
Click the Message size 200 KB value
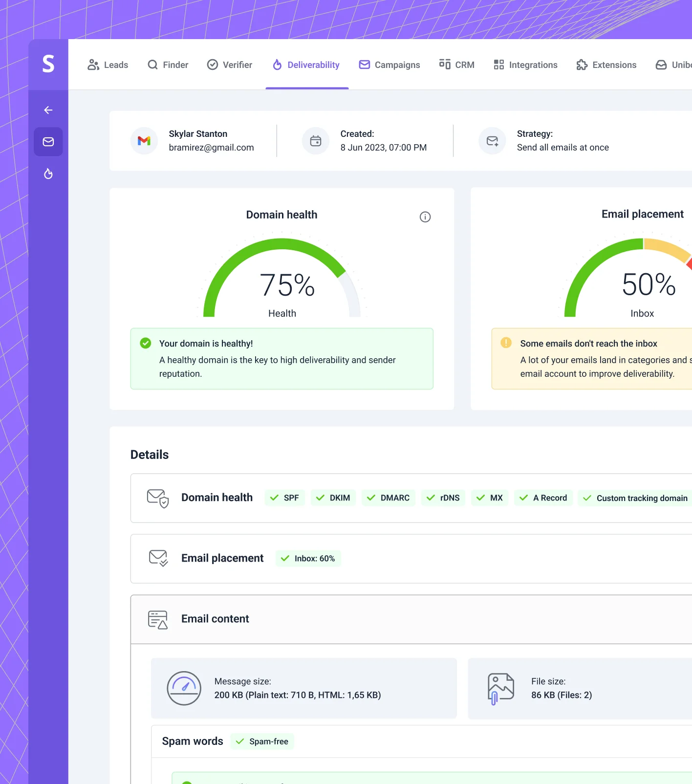(x=298, y=695)
